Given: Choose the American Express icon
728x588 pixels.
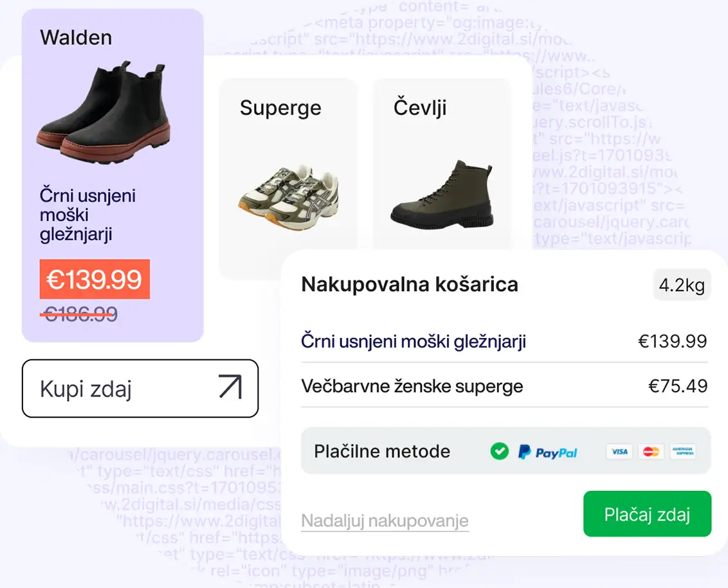Looking at the screenshot, I should pyautogui.click(x=682, y=452).
